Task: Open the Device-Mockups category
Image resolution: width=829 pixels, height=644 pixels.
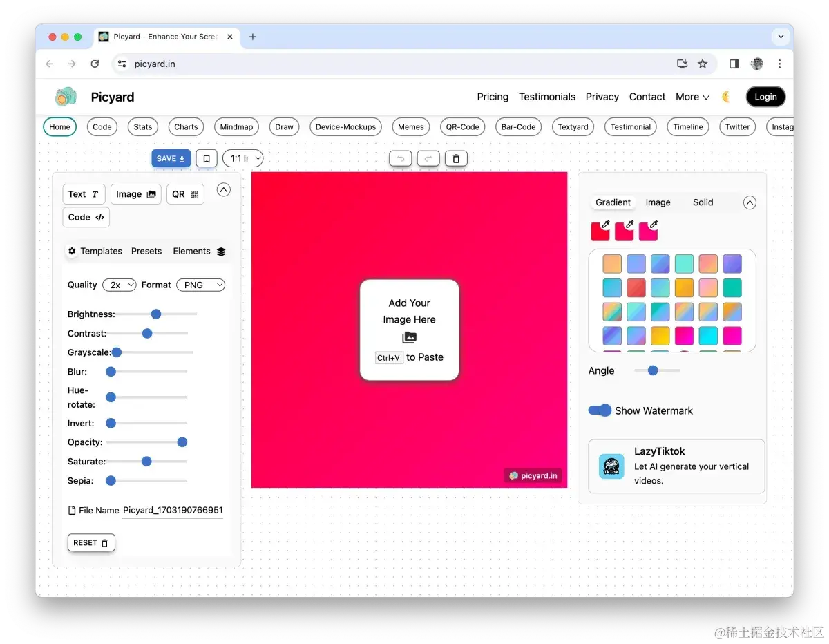Action: 345,127
